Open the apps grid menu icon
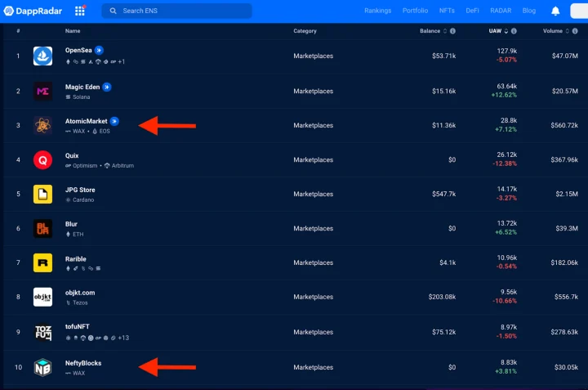The height and width of the screenshot is (390, 588). [80, 11]
